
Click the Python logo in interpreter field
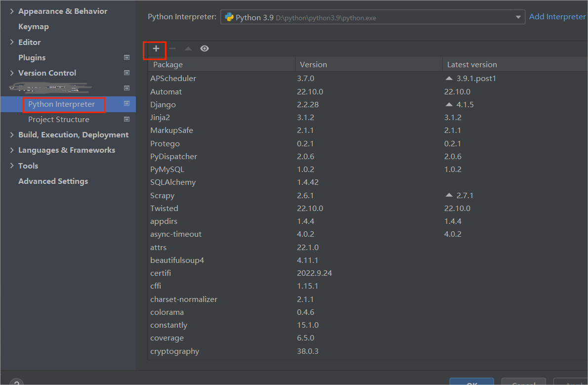pyautogui.click(x=229, y=17)
